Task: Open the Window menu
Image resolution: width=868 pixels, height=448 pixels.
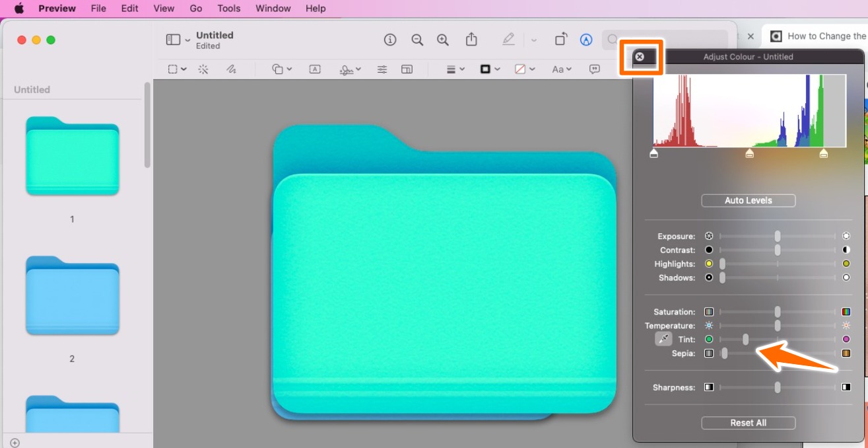Action: [273, 9]
